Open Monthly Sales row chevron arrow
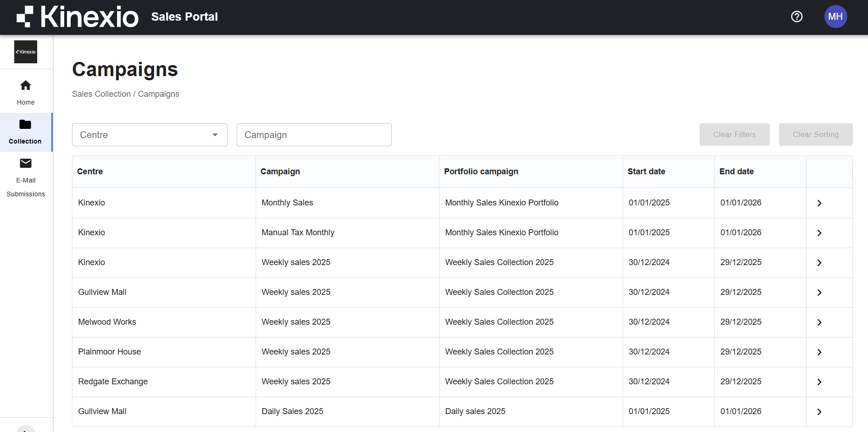 [x=819, y=203]
